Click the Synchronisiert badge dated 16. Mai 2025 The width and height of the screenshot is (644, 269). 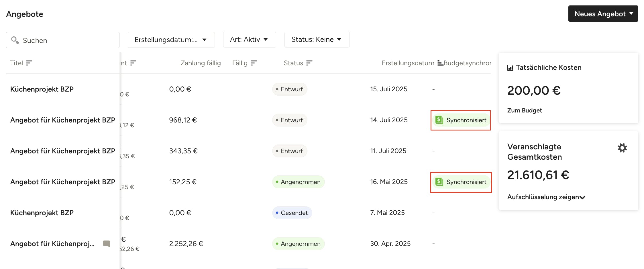pyautogui.click(x=461, y=182)
